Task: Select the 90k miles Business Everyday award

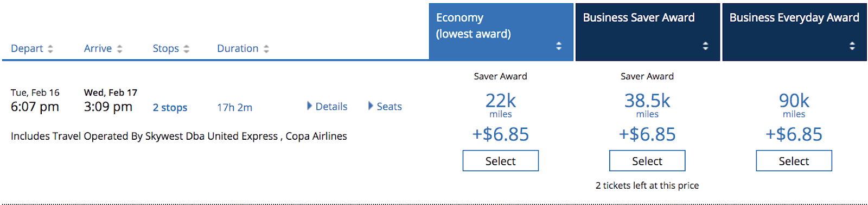Action: click(794, 161)
